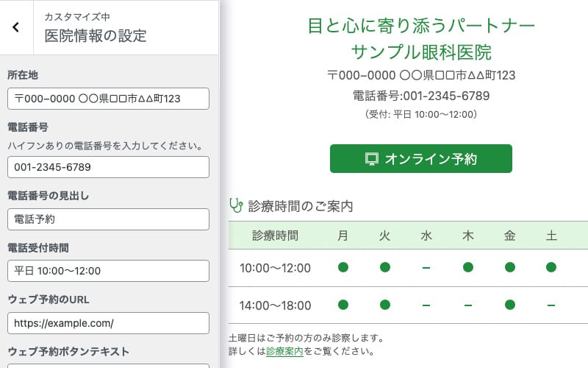Click the monitor icon on online reservation button
Viewport: 588px width, 368px height.
(x=372, y=159)
